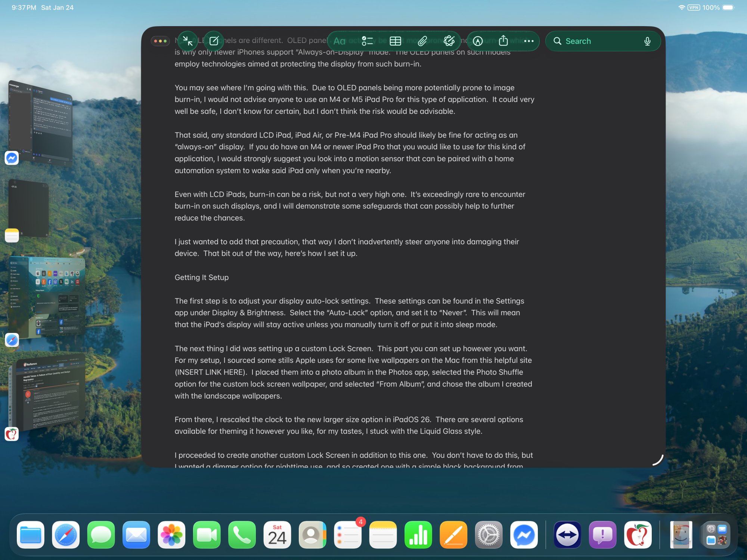Viewport: 747px width, 560px height.
Task: Open Reminders from the dock
Action: click(x=348, y=535)
